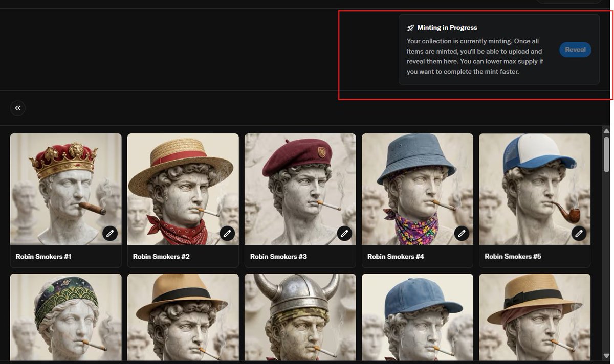Edit Robin Smokers #3 with pencil icon
The height and width of the screenshot is (364, 614).
coord(344,234)
